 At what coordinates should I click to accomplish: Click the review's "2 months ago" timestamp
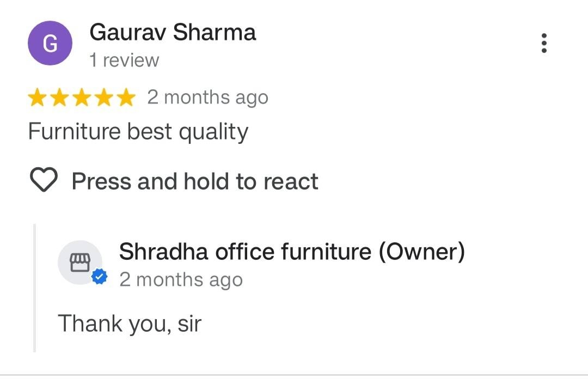pos(207,98)
